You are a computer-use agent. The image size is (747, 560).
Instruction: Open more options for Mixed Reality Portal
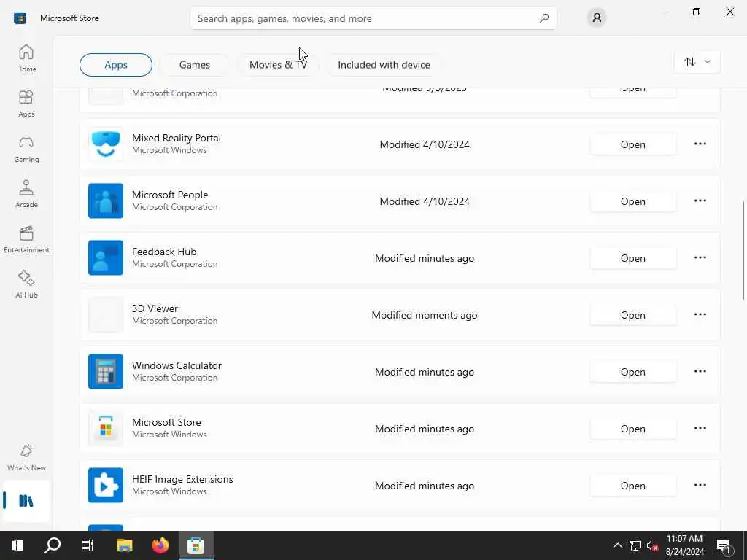[700, 144]
